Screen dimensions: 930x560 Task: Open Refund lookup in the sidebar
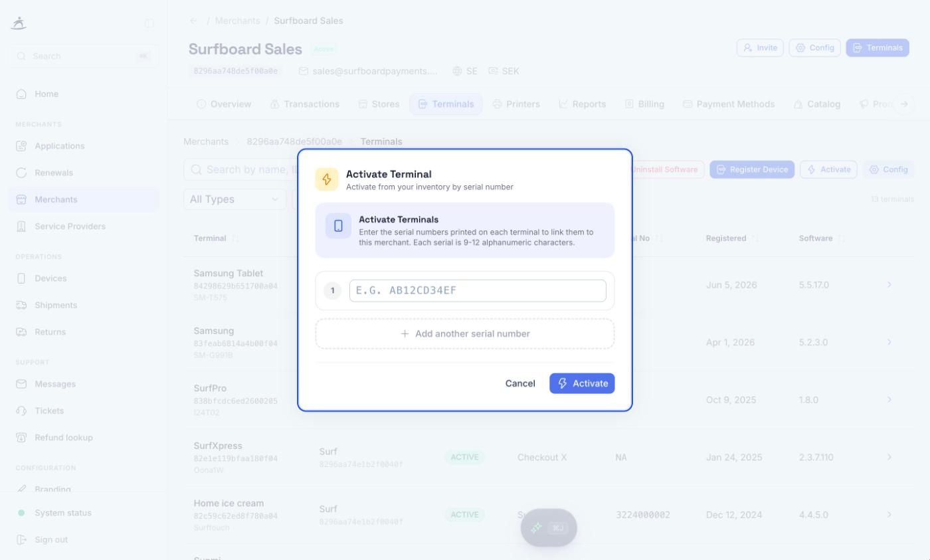click(x=84, y=438)
